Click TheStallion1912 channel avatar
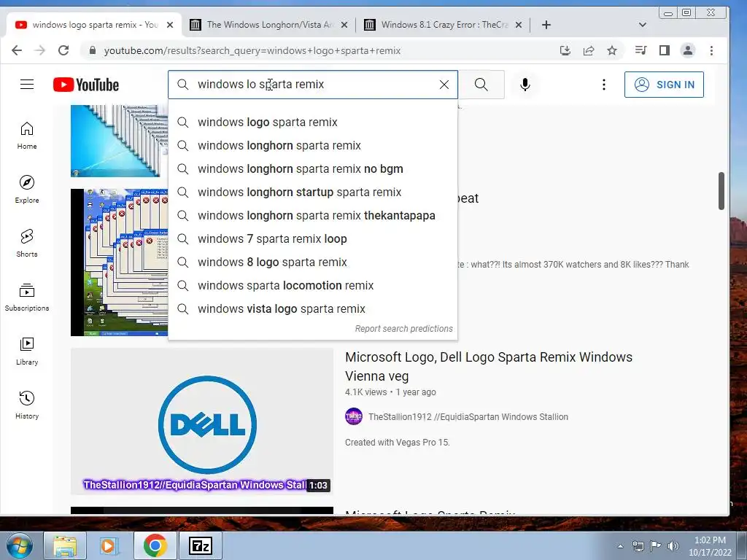 pyautogui.click(x=354, y=416)
